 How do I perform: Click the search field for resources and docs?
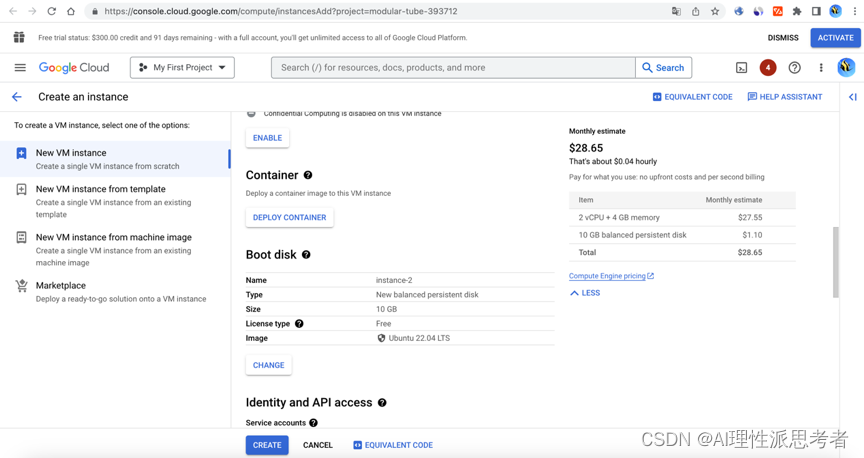pos(453,68)
